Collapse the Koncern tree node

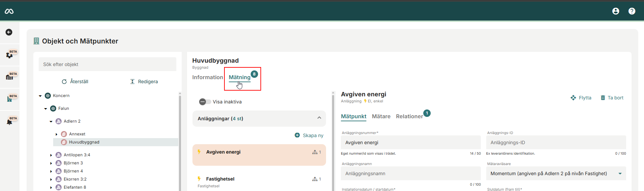[40, 96]
